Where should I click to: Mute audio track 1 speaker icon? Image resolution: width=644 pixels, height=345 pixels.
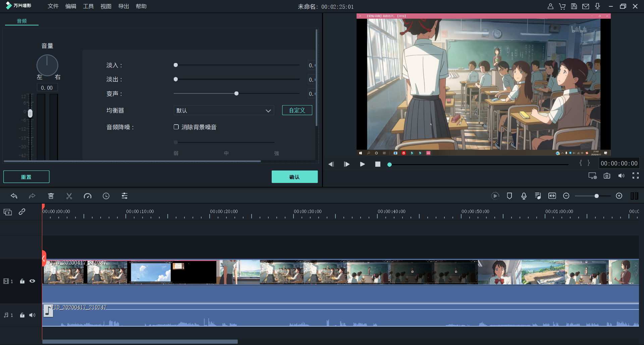click(32, 315)
